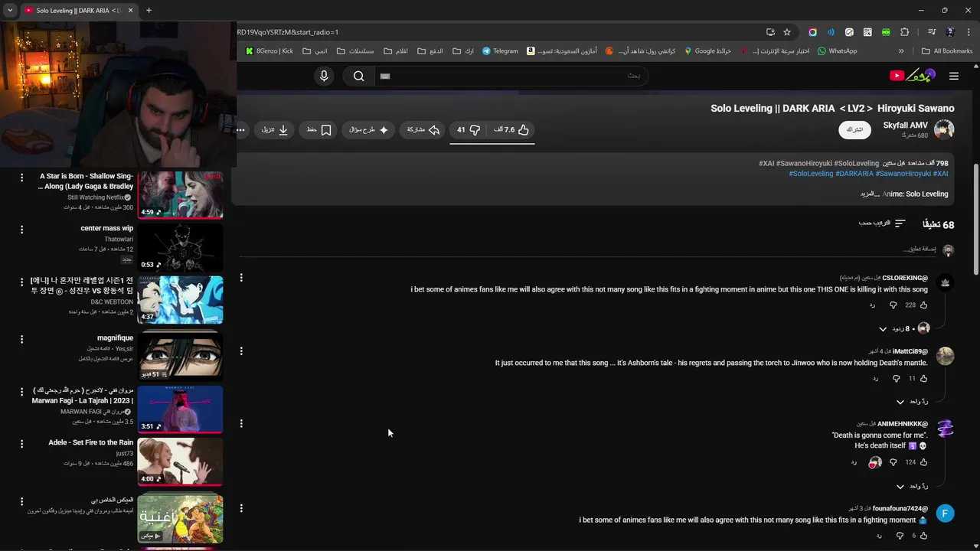Play 'center mass wip' video thumbnail
Screen dimensions: 980x551
coord(181,247)
